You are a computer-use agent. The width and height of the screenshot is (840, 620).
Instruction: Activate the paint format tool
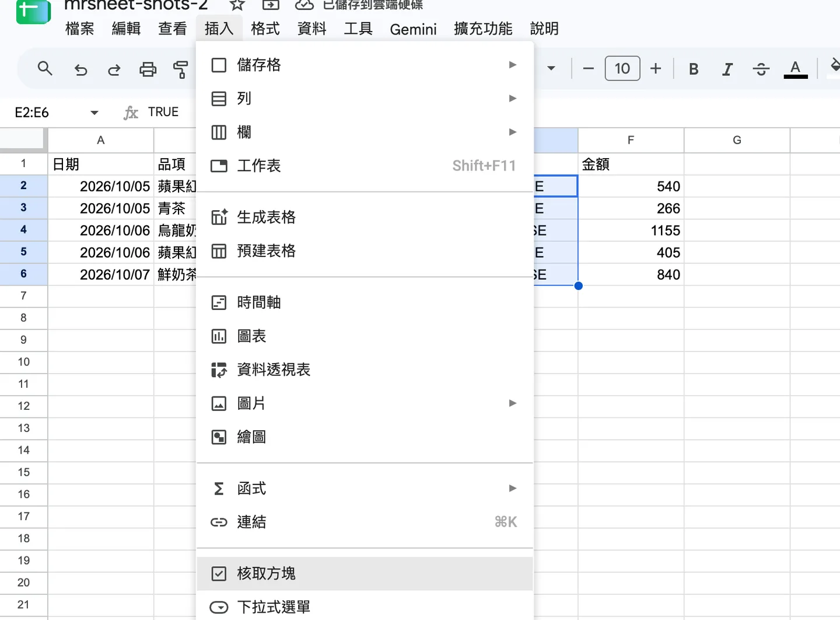(181, 70)
